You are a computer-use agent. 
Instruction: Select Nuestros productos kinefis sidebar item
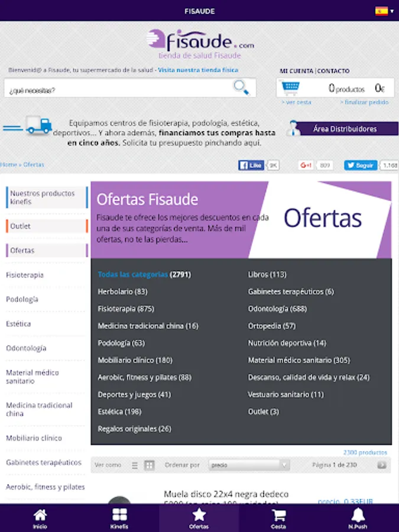click(x=47, y=197)
